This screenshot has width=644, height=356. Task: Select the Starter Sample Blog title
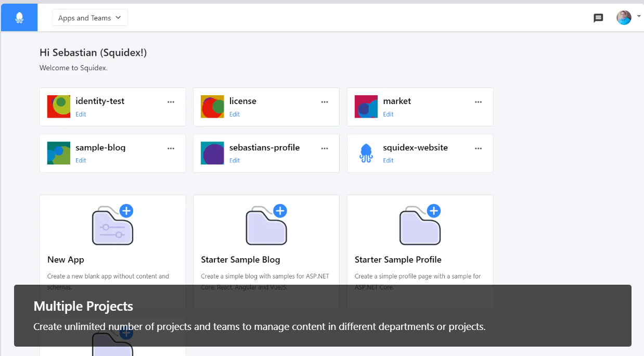point(240,260)
